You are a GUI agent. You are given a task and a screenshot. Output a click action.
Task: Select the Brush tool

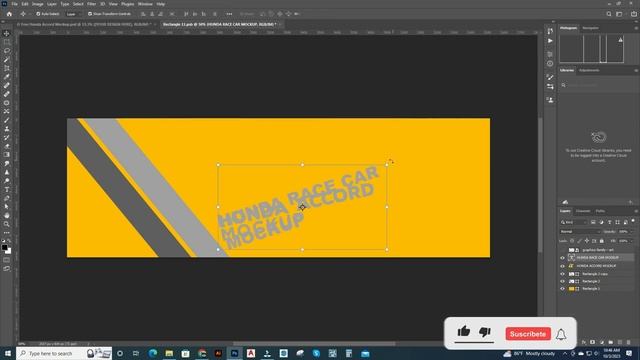point(7,120)
